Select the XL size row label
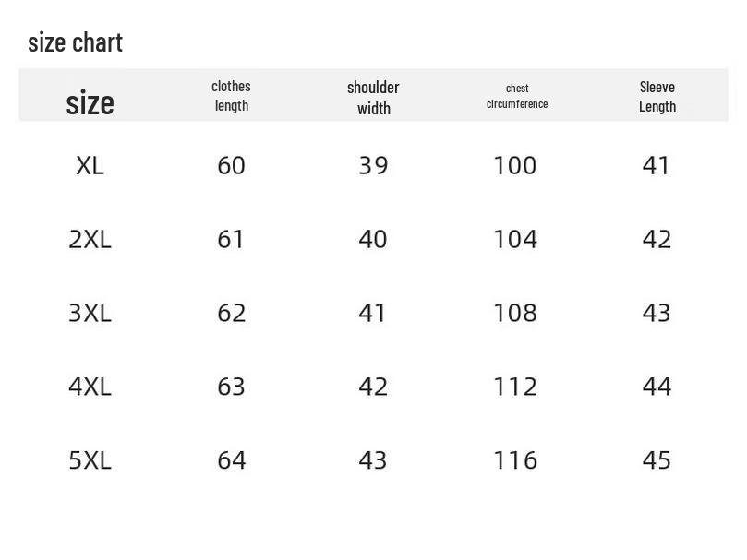Viewport: 747px width, 560px height. coord(90,166)
